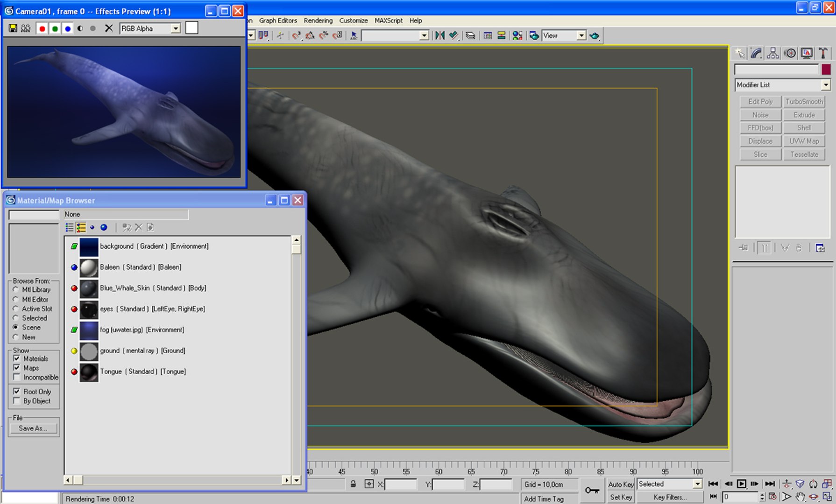Screen dimensions: 836x504
Task: Open the Help menu
Action: pyautogui.click(x=416, y=21)
